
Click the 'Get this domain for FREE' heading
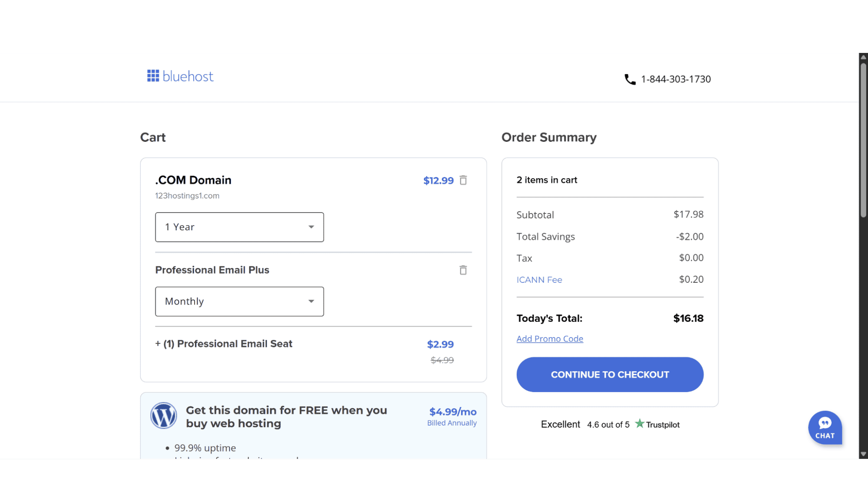click(x=286, y=416)
